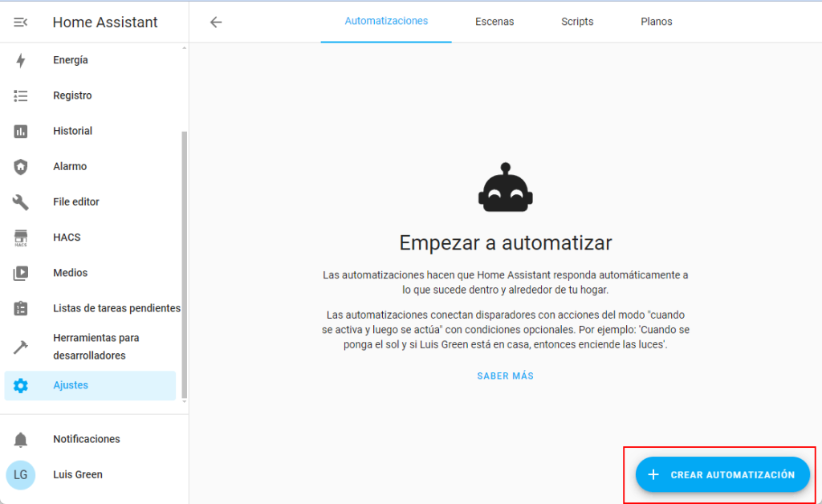Open the Luis Green user profile

(x=77, y=474)
